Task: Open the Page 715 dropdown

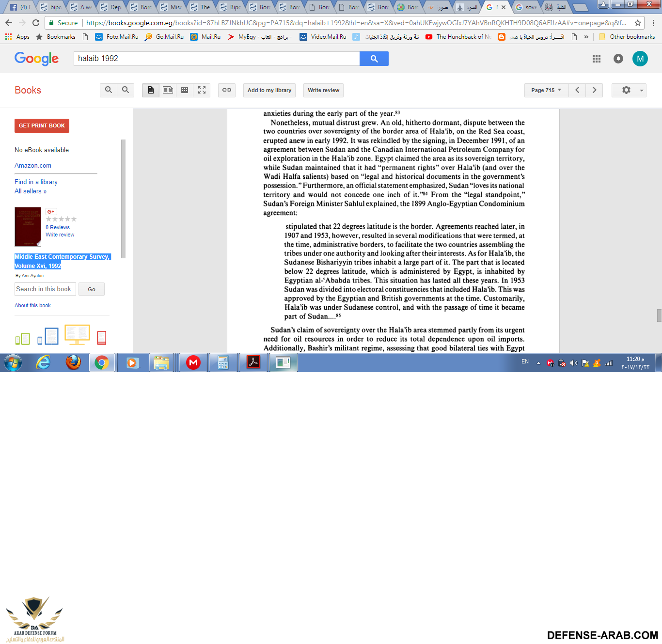Action: click(x=546, y=90)
